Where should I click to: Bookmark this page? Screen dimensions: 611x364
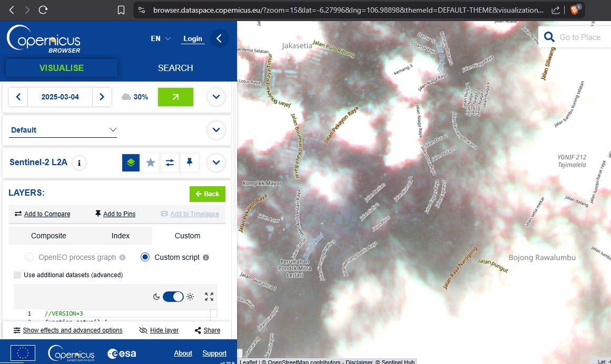[121, 10]
